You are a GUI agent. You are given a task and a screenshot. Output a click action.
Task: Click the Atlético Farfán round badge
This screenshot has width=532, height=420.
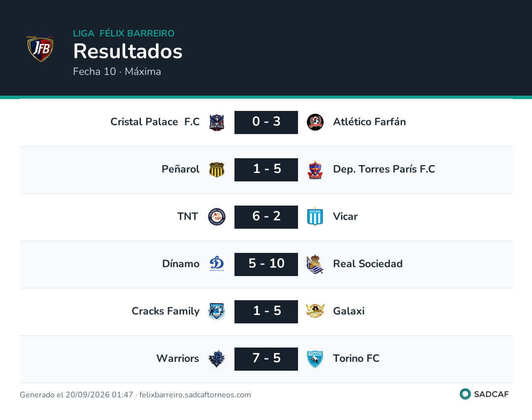(315, 122)
